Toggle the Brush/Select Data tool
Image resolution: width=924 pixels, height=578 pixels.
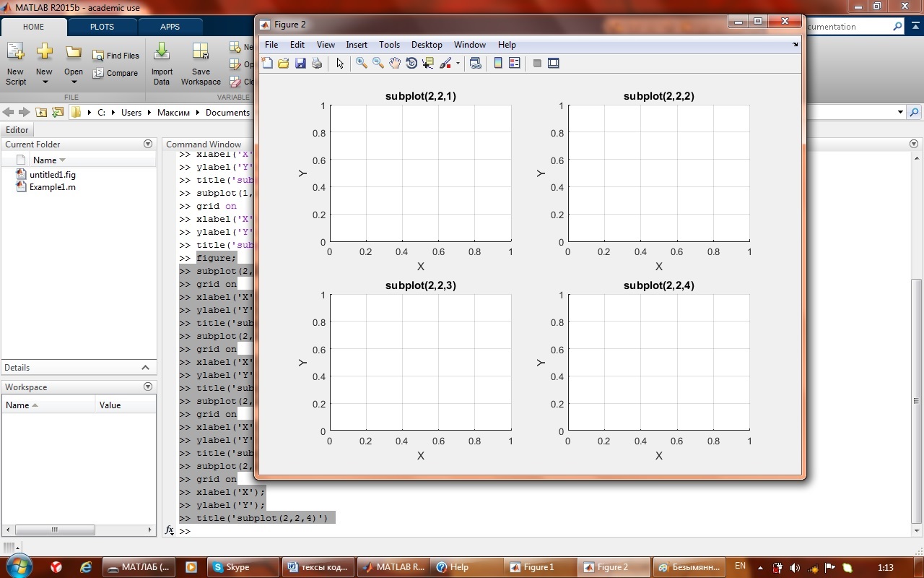pos(445,64)
